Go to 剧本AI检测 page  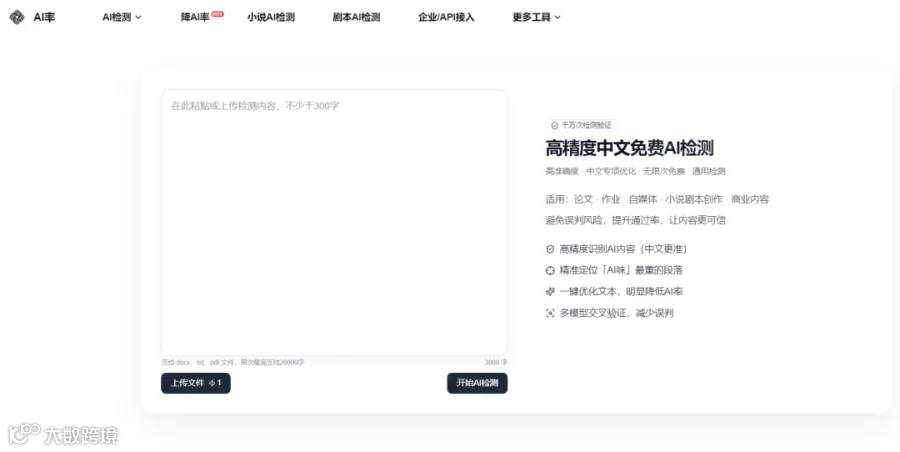coord(356,17)
